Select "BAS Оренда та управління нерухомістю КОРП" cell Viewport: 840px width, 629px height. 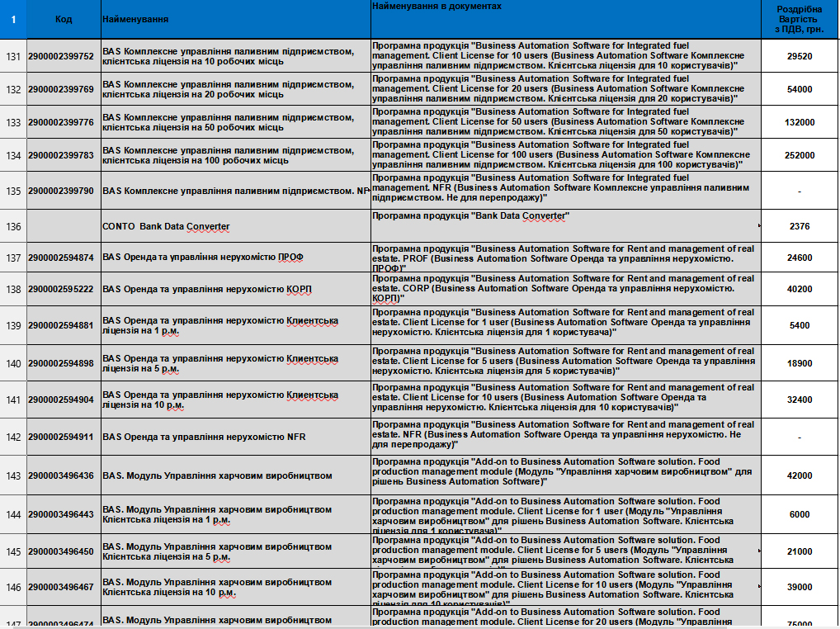(235, 290)
